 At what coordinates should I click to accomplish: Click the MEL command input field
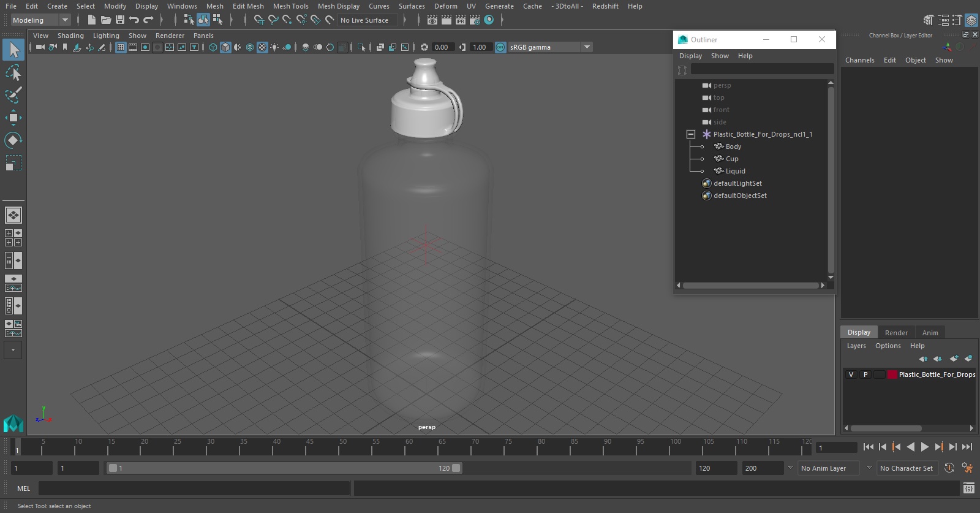[194, 488]
